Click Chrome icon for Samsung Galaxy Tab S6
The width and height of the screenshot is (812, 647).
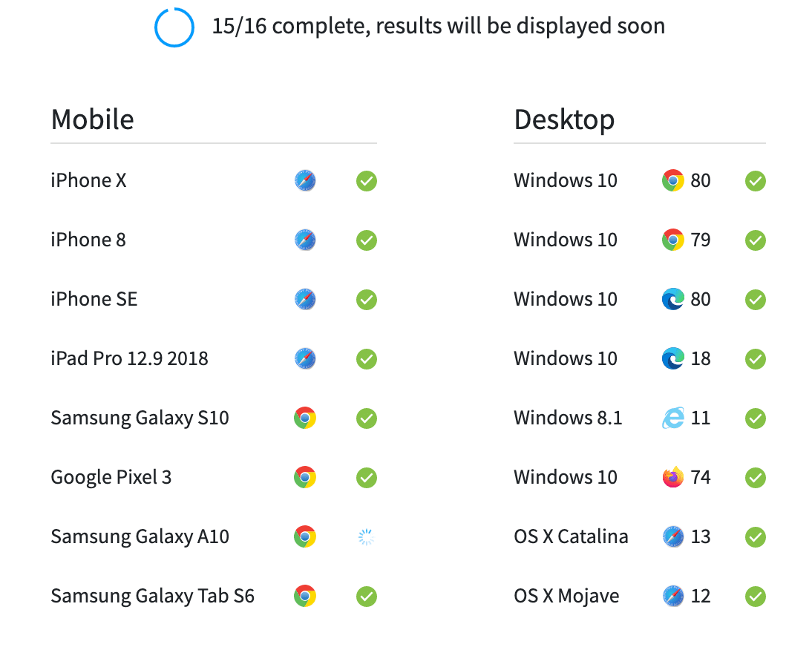click(x=305, y=597)
